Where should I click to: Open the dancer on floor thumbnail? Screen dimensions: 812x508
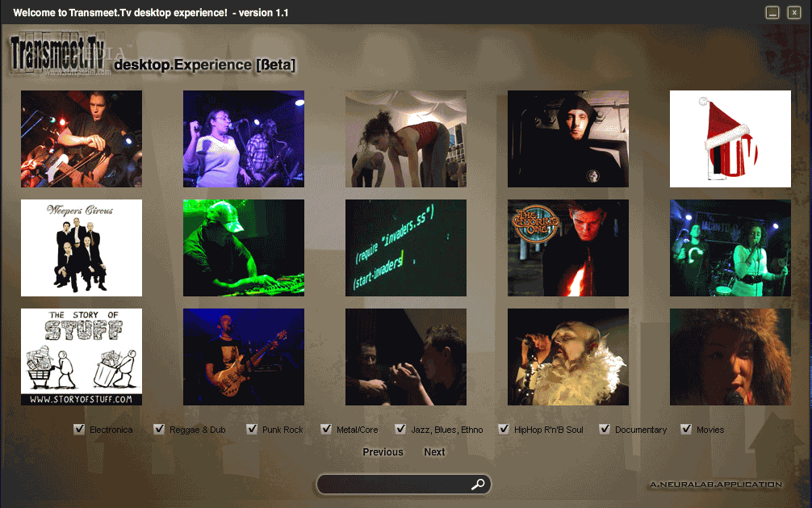coord(406,139)
